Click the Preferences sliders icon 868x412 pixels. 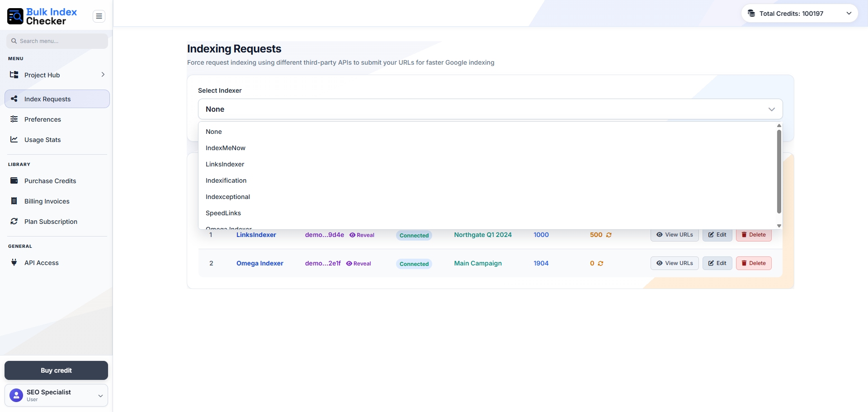click(x=14, y=119)
